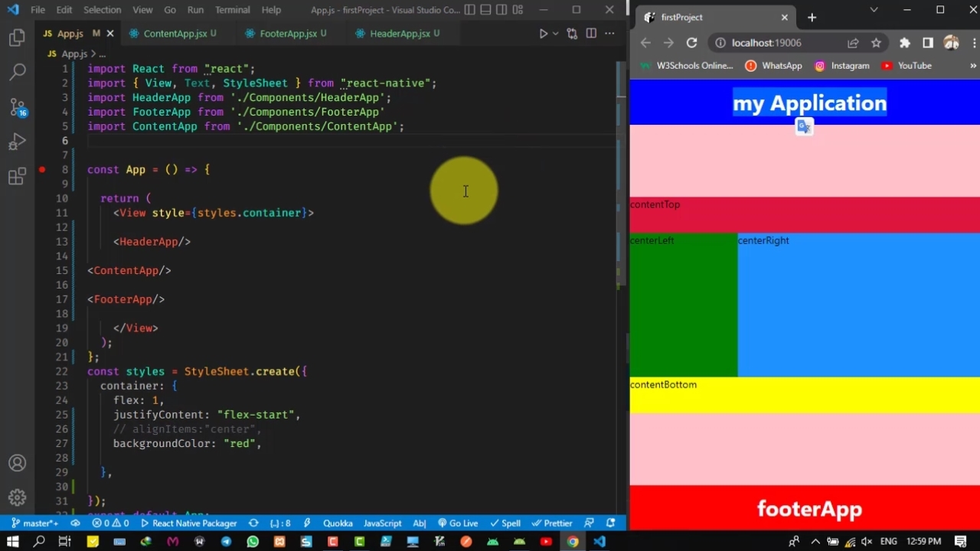Open the W3Schools Online bookmark

(x=688, y=66)
